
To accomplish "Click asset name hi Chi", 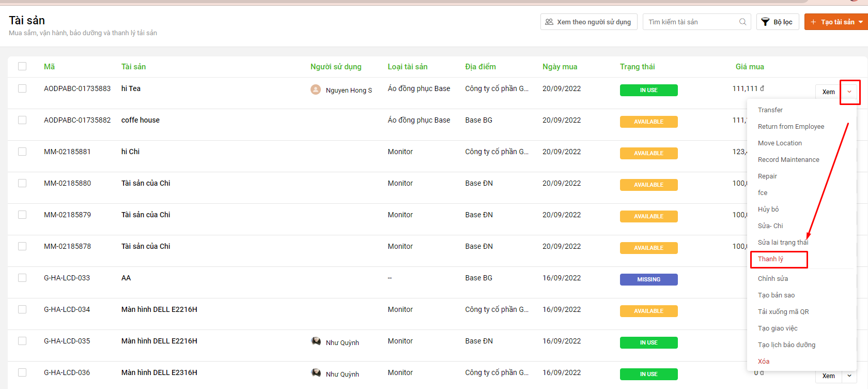I will [130, 152].
